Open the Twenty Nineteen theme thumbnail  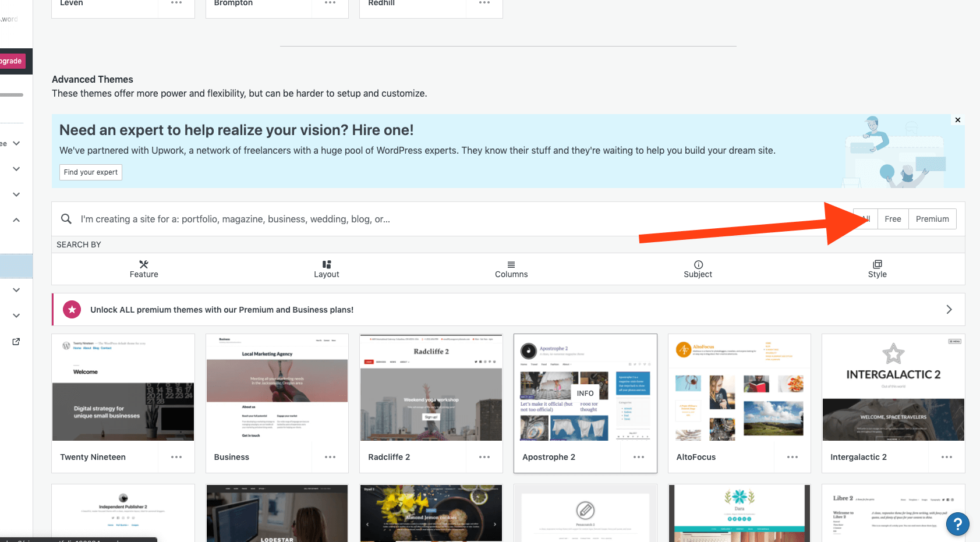click(x=123, y=388)
